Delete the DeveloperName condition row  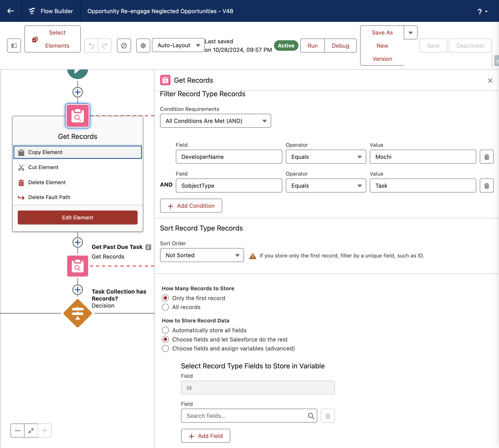[x=487, y=157]
